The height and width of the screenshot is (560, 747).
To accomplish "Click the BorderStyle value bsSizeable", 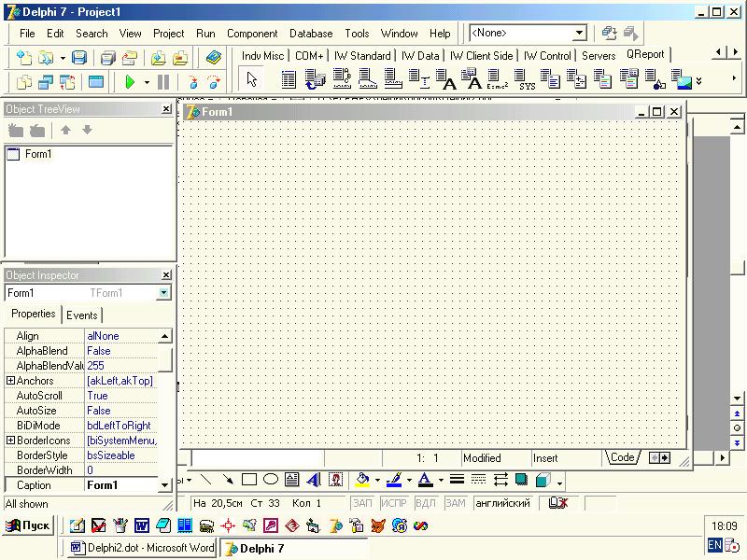I will pyautogui.click(x=121, y=455).
